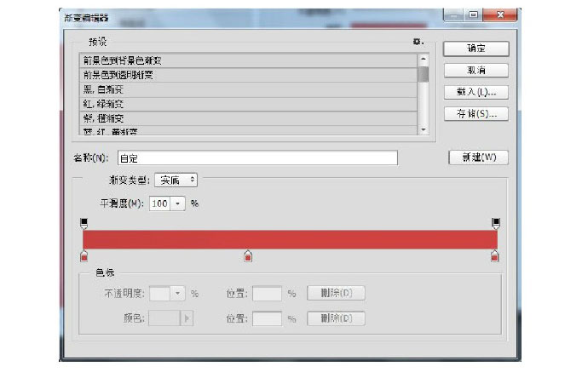Image resolution: width=588 pixels, height=378 pixels.
Task: Select the left red color stop
Action: point(84,256)
